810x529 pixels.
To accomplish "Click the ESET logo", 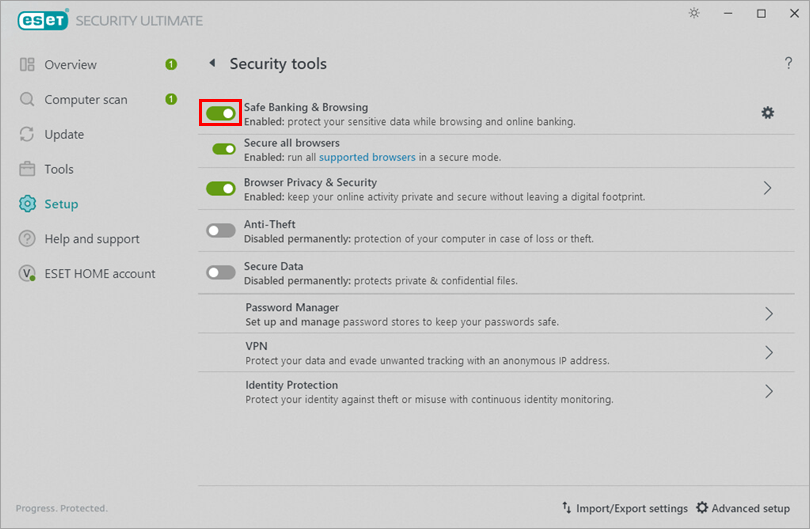I will coord(43,20).
